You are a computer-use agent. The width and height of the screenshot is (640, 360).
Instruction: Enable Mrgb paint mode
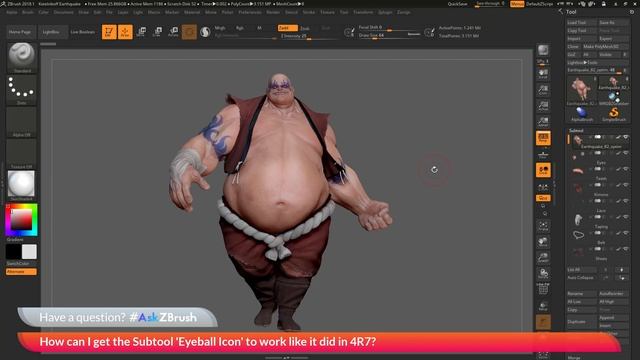coord(220,28)
